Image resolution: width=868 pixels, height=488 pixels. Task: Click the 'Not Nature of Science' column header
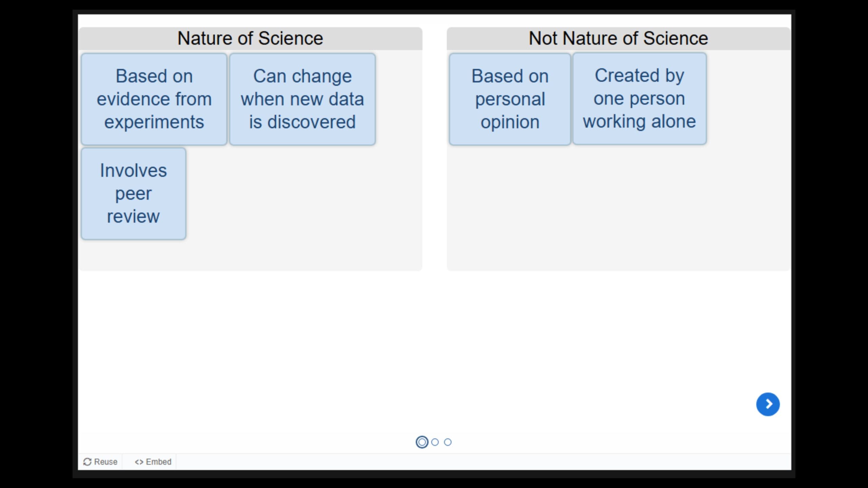618,38
